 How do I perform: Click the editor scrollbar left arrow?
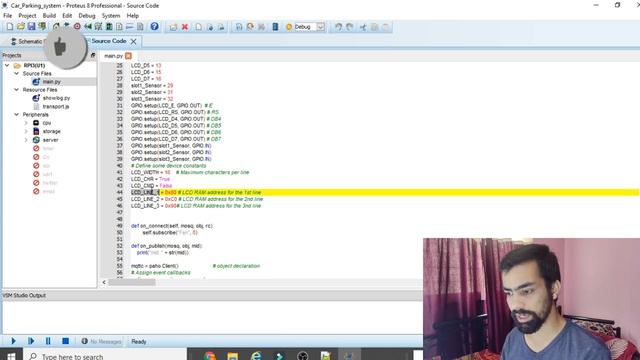click(x=104, y=282)
